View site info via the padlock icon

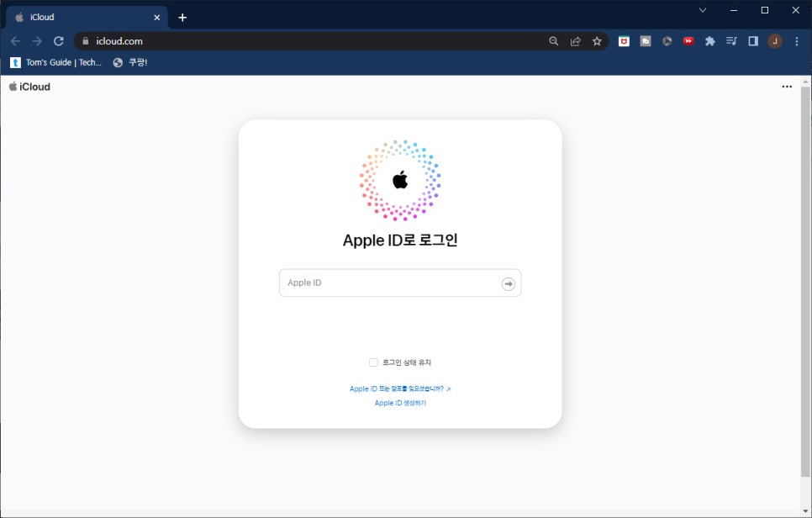coord(86,41)
